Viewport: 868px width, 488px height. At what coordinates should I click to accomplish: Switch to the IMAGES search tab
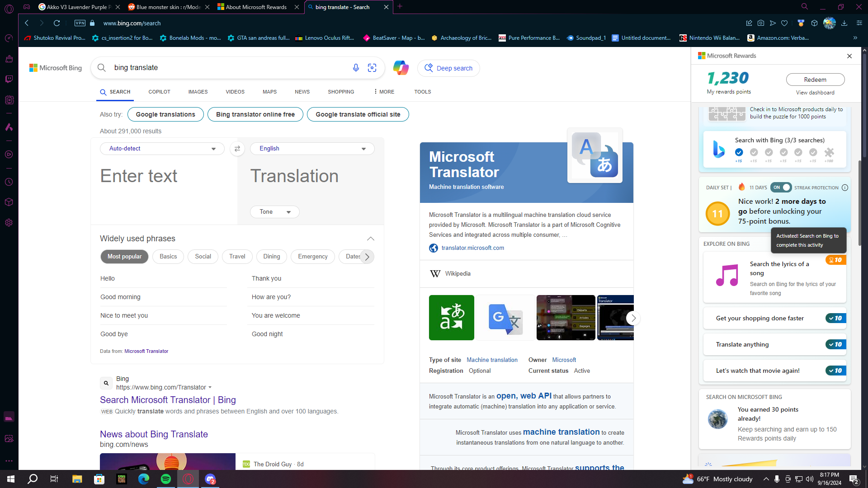(198, 92)
